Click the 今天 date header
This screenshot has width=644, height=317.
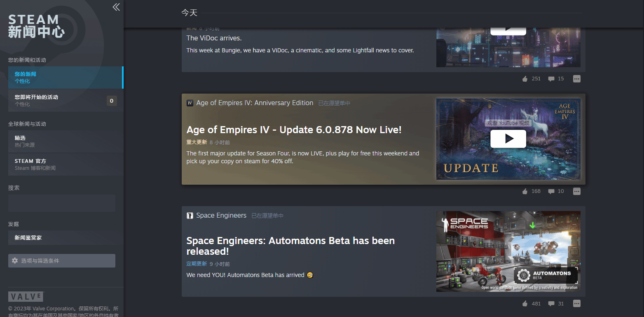(x=189, y=13)
